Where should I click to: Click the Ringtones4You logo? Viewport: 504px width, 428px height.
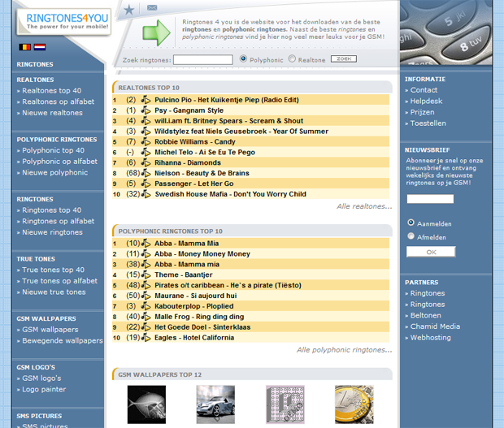click(64, 21)
